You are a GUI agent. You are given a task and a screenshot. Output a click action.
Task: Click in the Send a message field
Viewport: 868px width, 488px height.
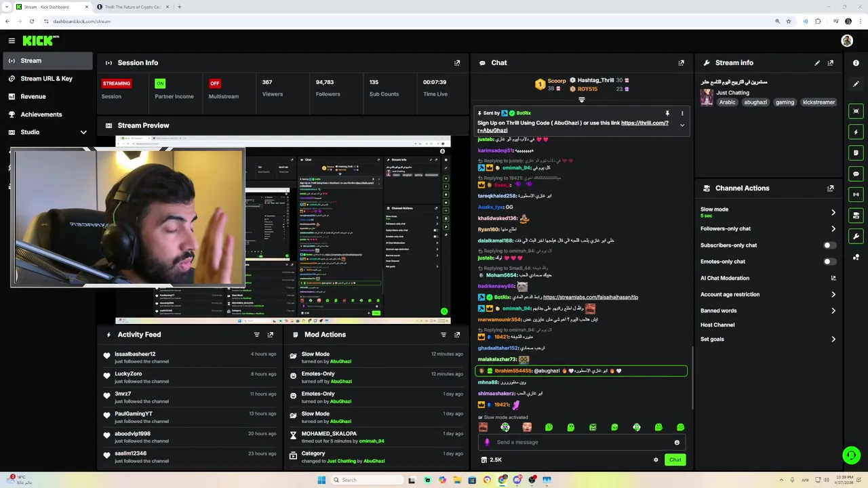(583, 442)
